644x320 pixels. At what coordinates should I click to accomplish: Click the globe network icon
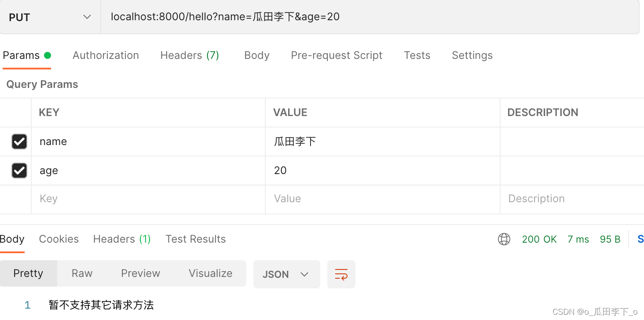coord(504,239)
